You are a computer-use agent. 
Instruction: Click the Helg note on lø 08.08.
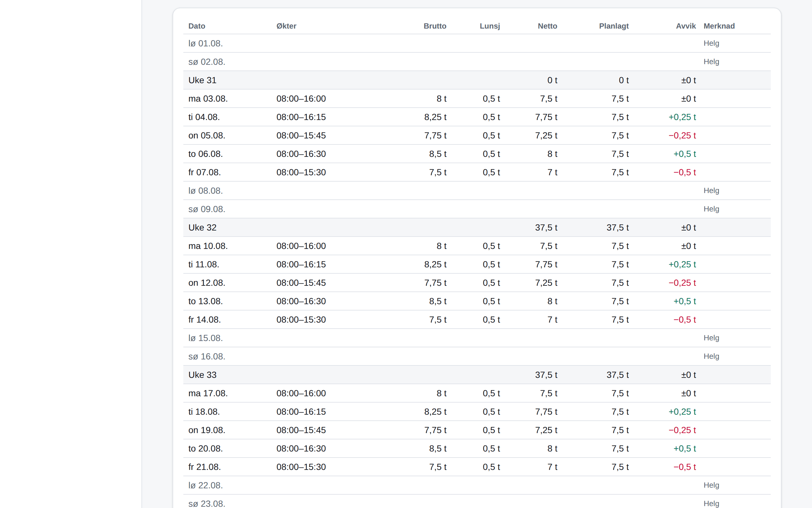point(711,190)
